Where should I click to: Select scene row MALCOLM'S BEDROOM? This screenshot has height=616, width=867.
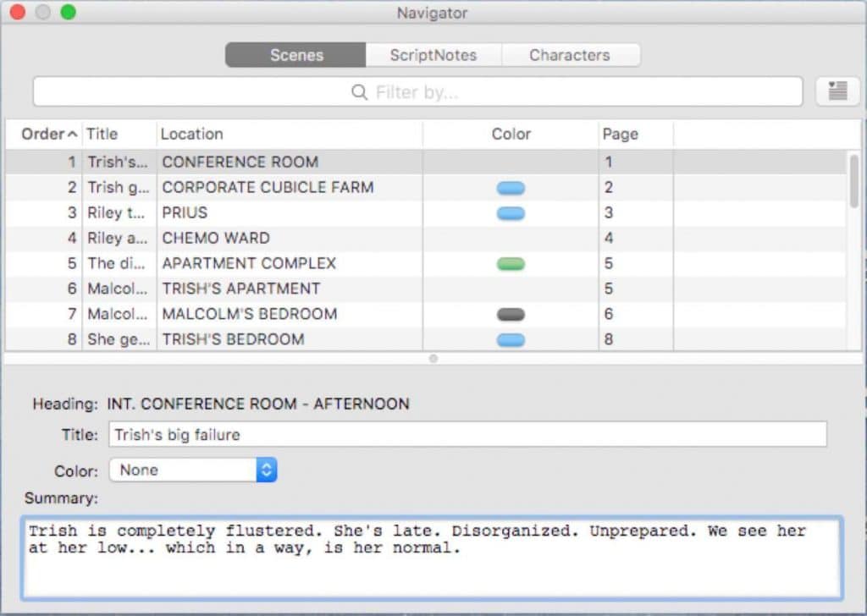point(426,314)
